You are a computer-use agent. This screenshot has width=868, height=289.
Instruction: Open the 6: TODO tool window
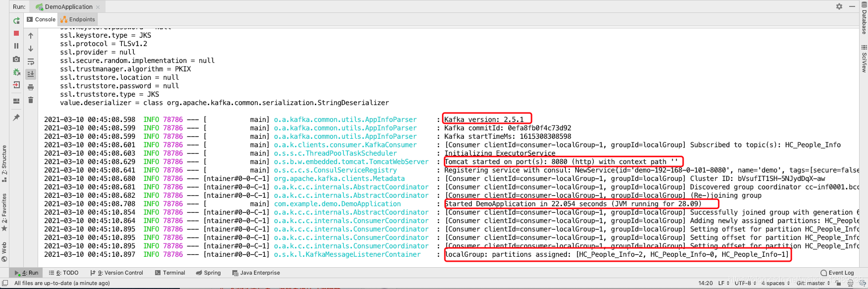[x=64, y=273]
